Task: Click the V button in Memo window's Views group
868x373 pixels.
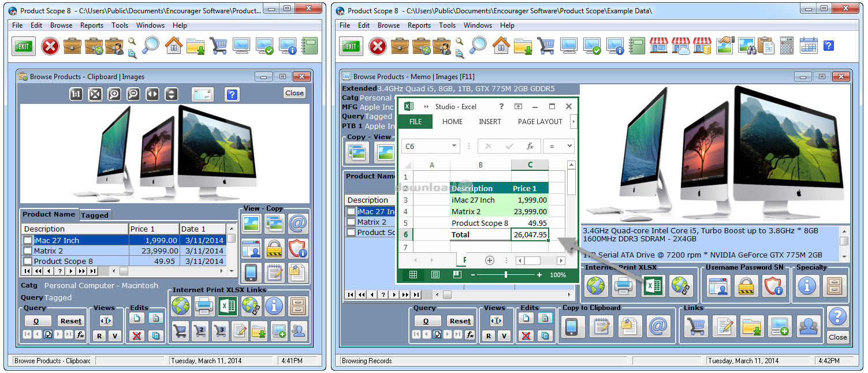Action: pos(504,335)
